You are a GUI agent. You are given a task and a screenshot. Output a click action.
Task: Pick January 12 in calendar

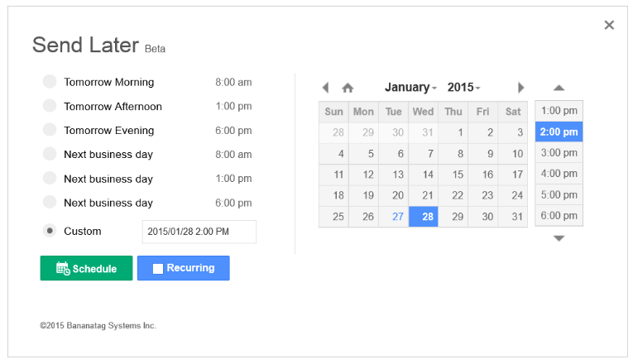[x=364, y=175]
